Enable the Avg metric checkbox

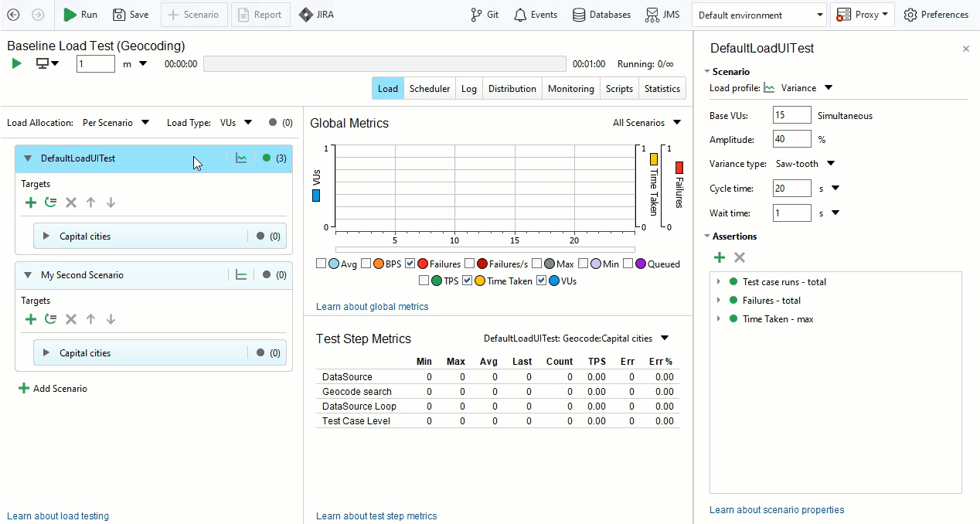tap(322, 264)
